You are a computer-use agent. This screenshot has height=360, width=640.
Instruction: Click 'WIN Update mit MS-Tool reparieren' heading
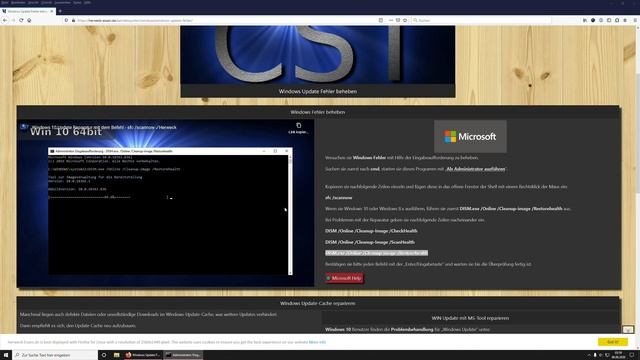click(x=470, y=318)
